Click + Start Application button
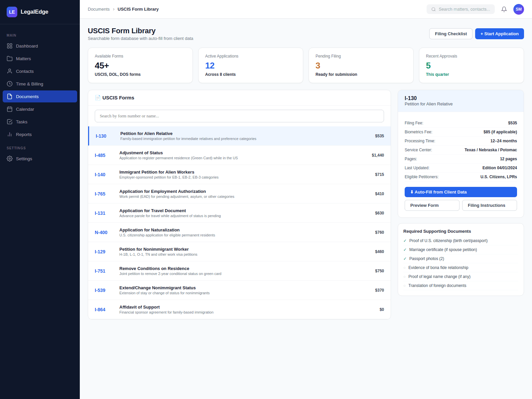 tap(499, 34)
